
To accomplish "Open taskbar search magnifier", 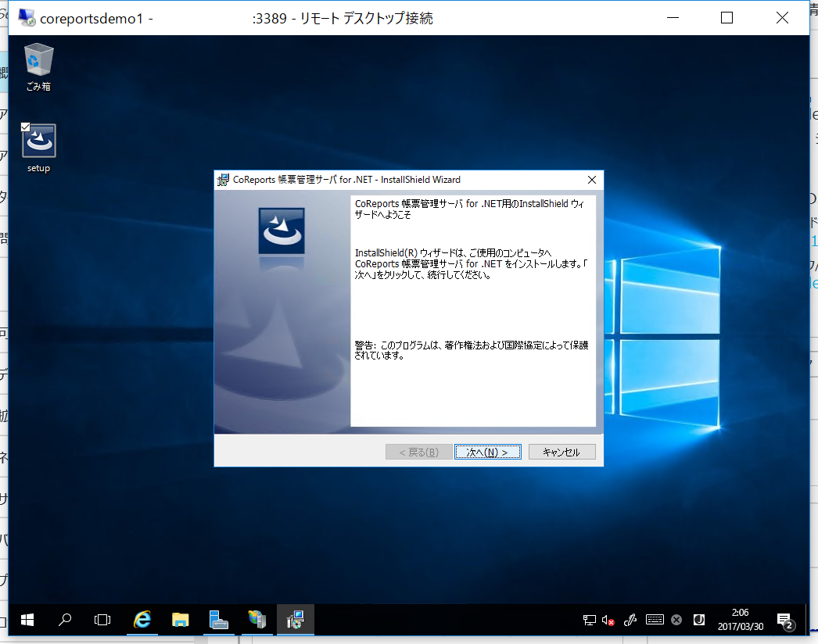I will pos(65,620).
